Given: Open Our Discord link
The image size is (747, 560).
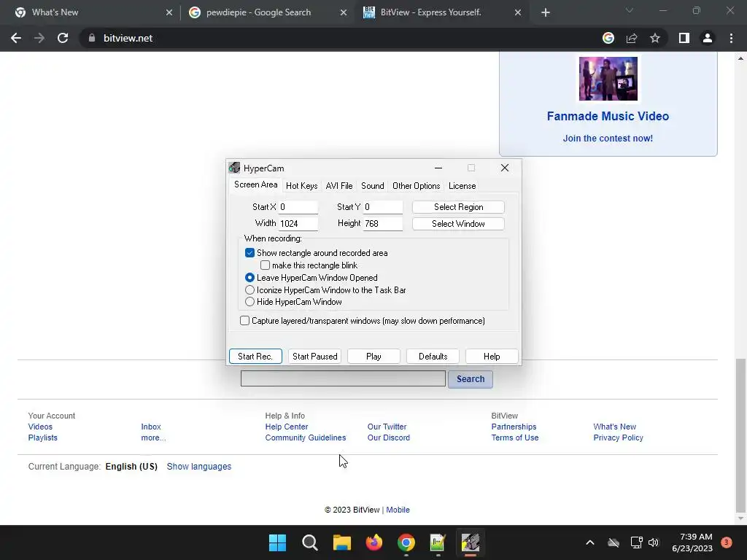Looking at the screenshot, I should pyautogui.click(x=388, y=437).
